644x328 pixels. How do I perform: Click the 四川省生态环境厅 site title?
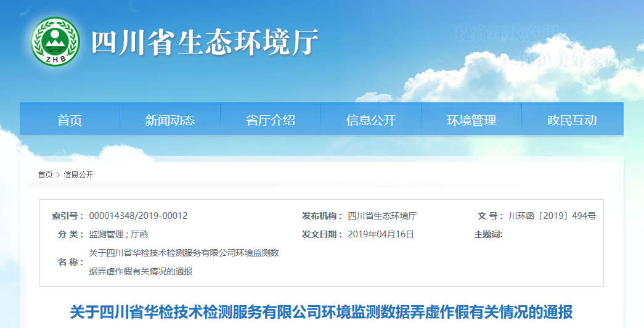[205, 42]
